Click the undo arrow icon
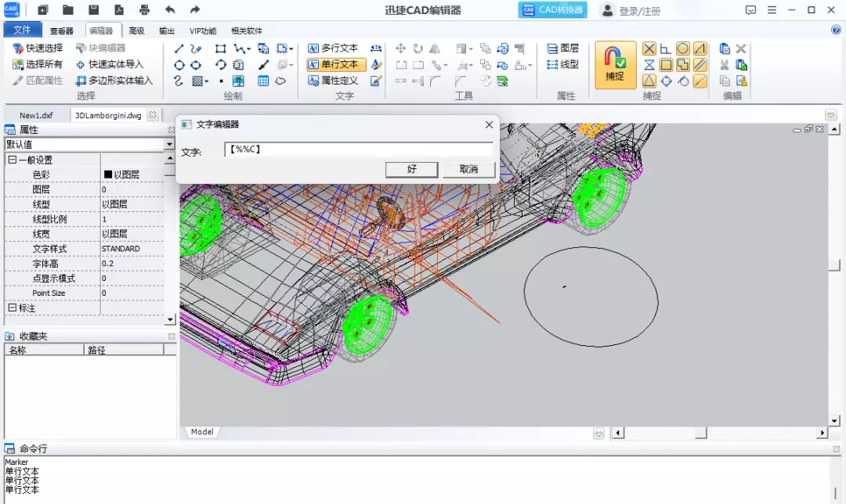 pyautogui.click(x=170, y=10)
